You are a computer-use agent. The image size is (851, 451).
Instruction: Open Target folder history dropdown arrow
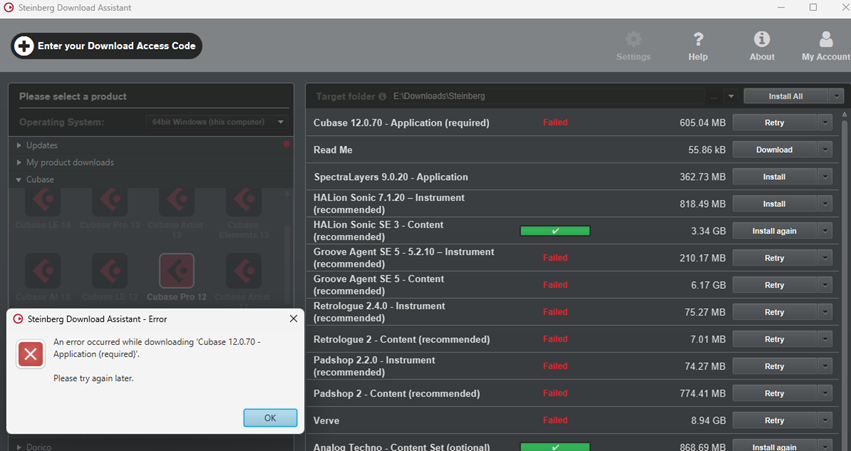tap(731, 97)
